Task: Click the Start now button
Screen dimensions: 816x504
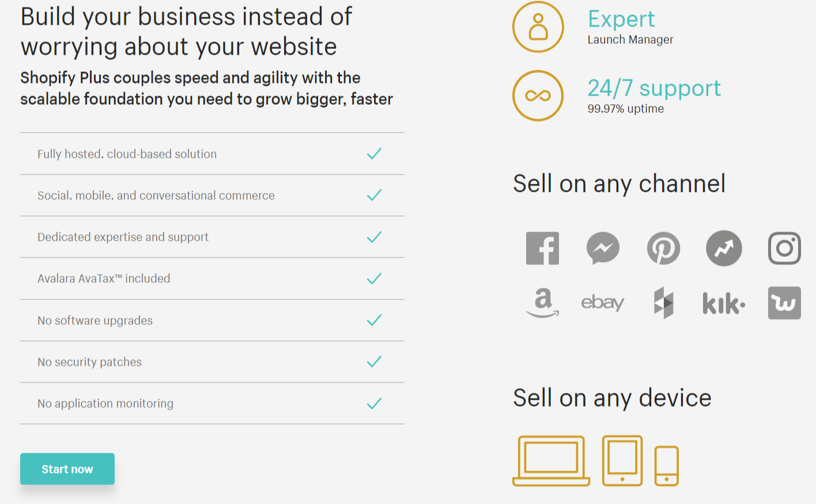Action: tap(67, 469)
